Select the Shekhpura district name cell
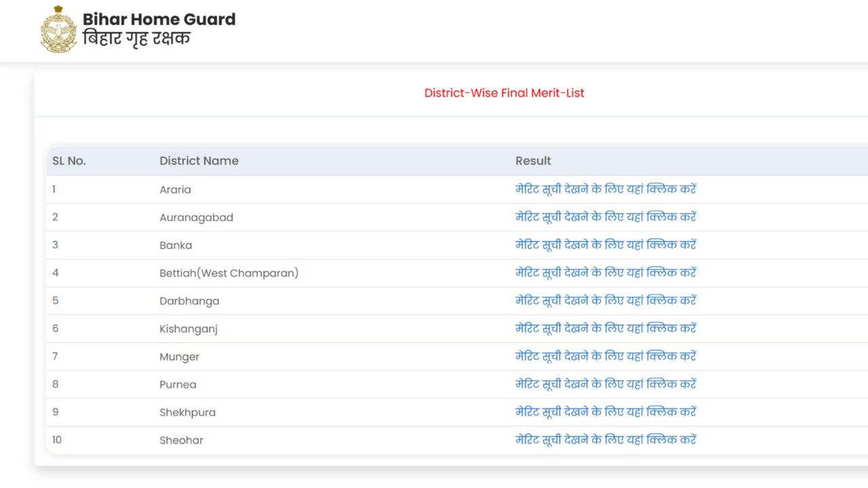868x488 pixels. pyautogui.click(x=187, y=412)
